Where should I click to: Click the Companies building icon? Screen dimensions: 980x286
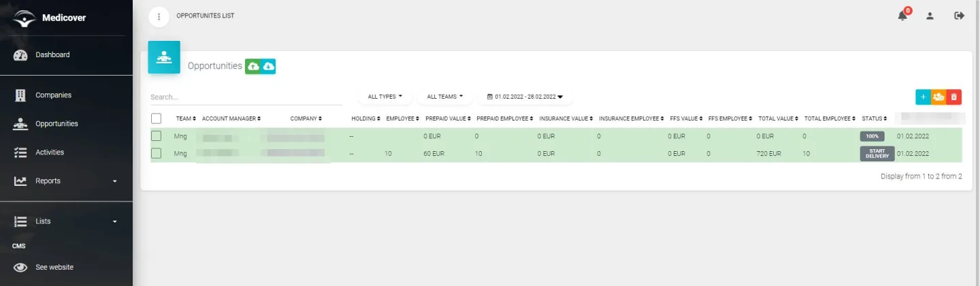tap(20, 95)
